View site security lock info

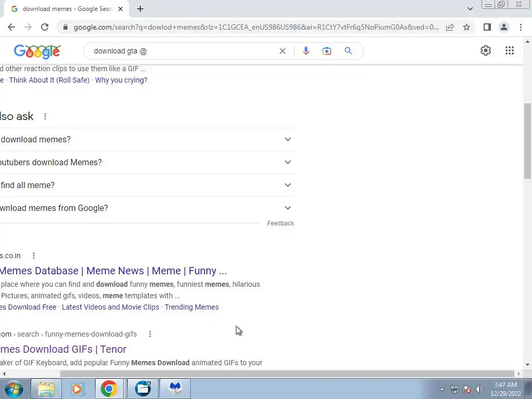pyautogui.click(x=65, y=27)
